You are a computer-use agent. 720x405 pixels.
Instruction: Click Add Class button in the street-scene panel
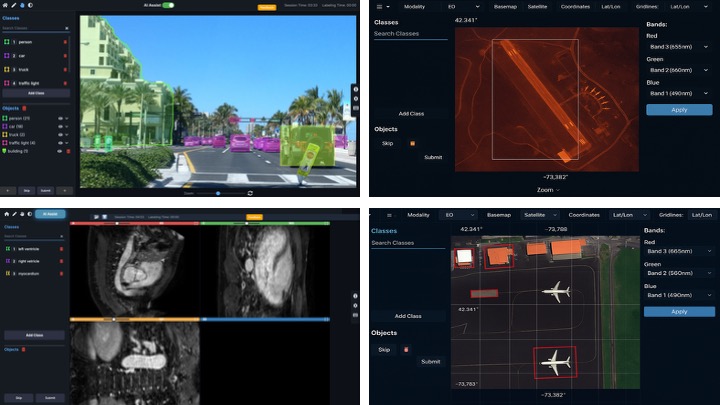coord(36,93)
